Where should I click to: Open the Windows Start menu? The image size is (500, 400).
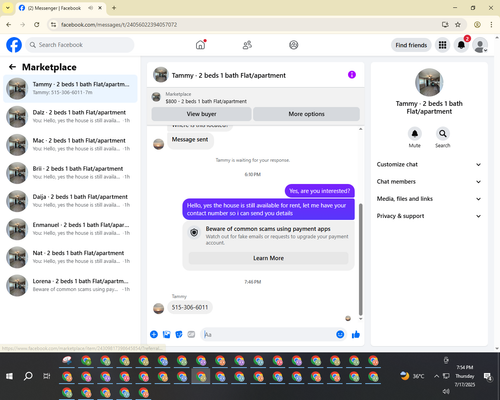click(x=9, y=376)
